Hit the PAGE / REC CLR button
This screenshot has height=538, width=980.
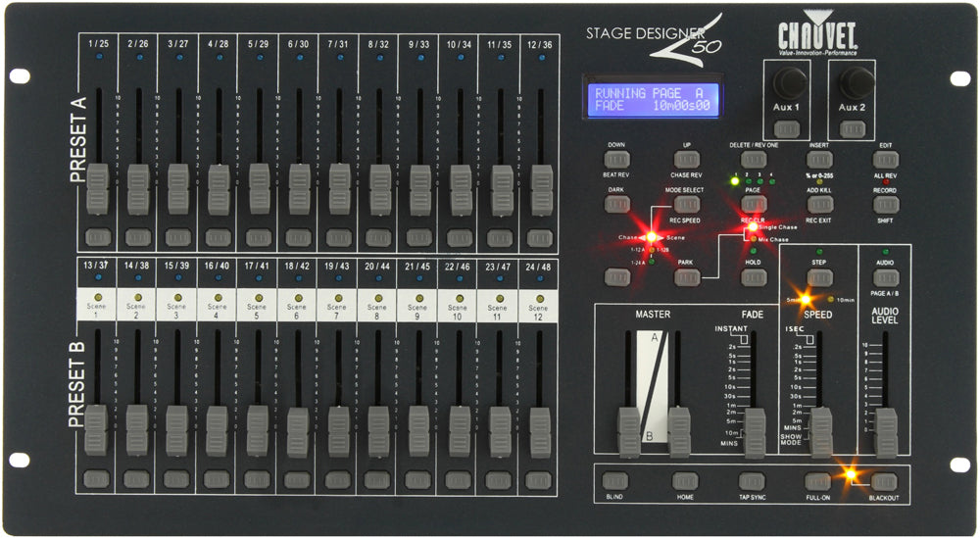754,205
